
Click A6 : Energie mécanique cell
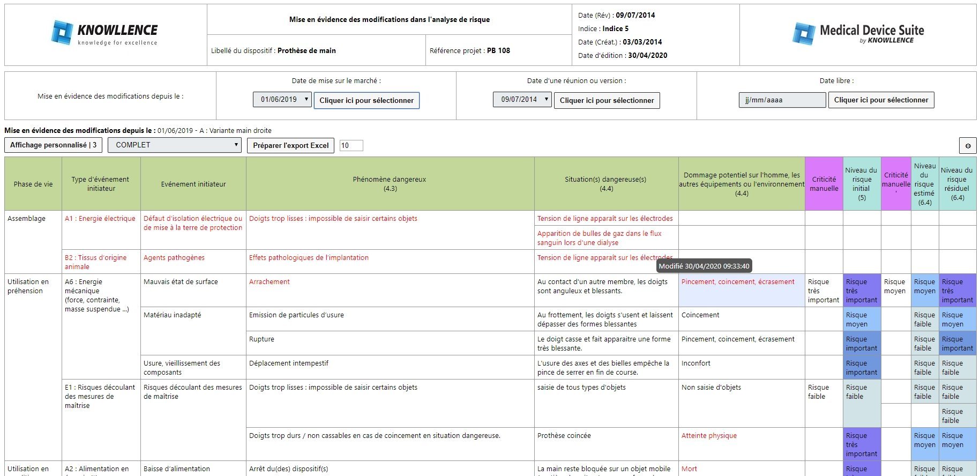[101, 326]
